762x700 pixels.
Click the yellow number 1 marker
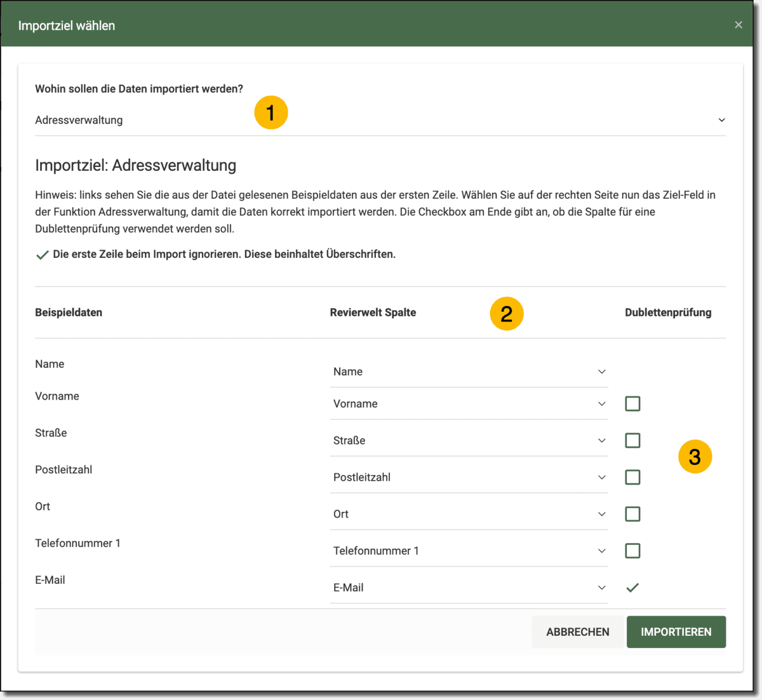click(x=271, y=113)
